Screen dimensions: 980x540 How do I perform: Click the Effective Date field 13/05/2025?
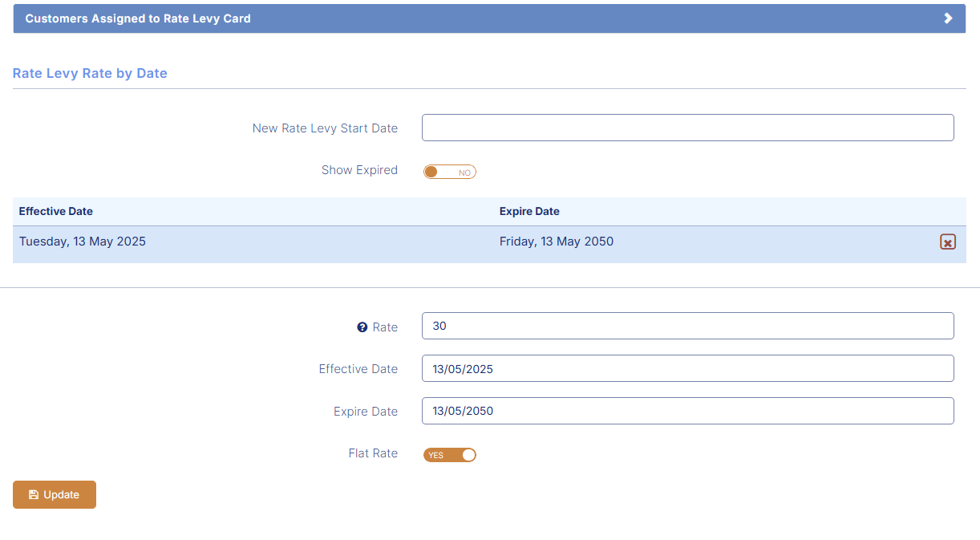(x=688, y=368)
